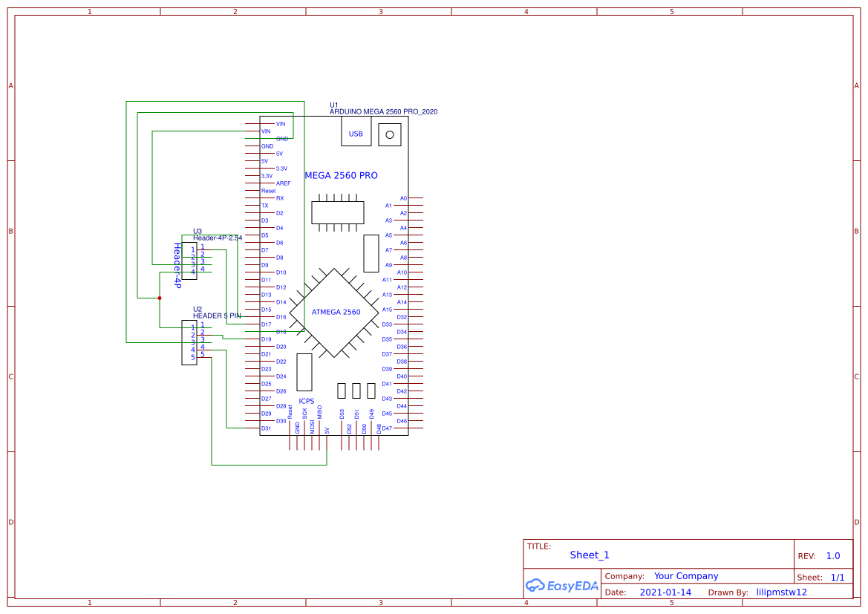Select the A0 pin on the right side

404,197
